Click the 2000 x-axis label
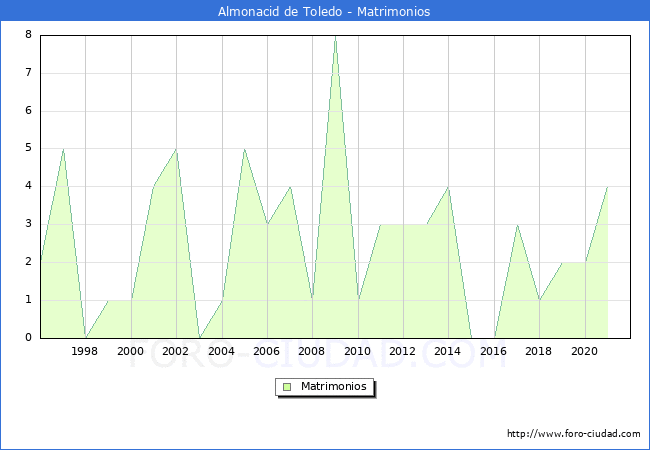This screenshot has width=650, height=450. tap(130, 351)
